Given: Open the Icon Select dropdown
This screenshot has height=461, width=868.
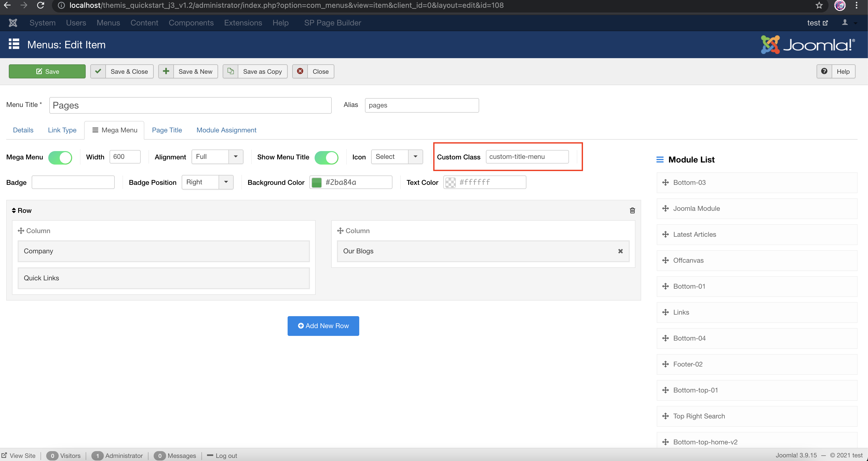Looking at the screenshot, I should point(397,157).
